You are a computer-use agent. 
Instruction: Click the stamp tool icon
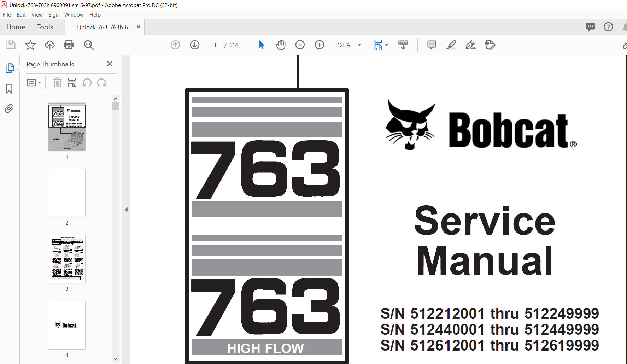(490, 45)
